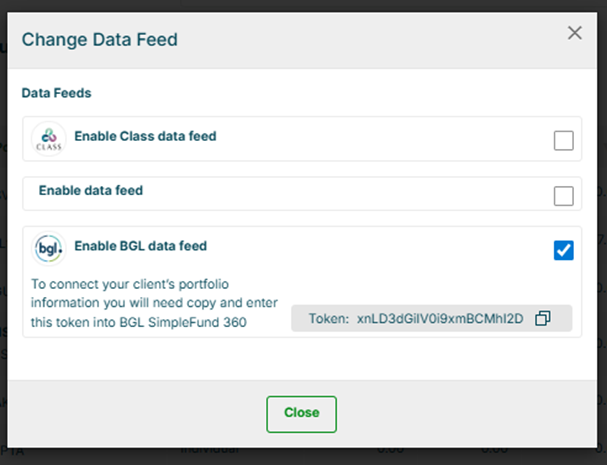Select the token string xnLD3dGilV0i9xmBCMhI2D

440,318
